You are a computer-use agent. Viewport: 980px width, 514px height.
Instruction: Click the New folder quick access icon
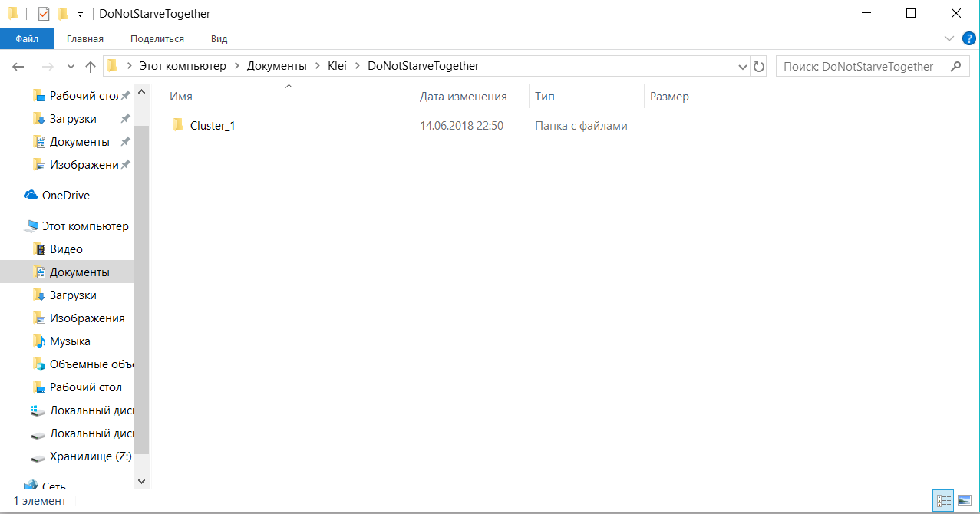coord(63,14)
